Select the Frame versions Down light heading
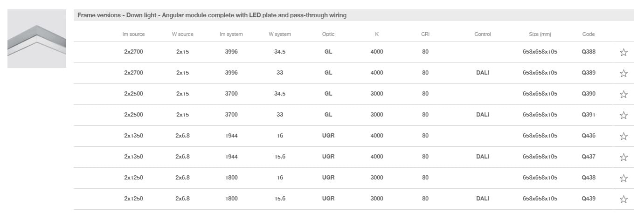This screenshot has height=214, width=644. pyautogui.click(x=212, y=15)
